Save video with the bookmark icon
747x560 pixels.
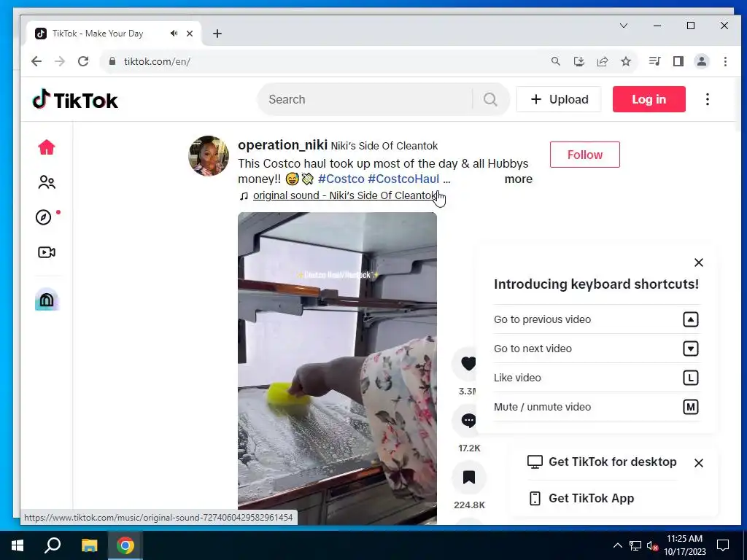(x=469, y=477)
